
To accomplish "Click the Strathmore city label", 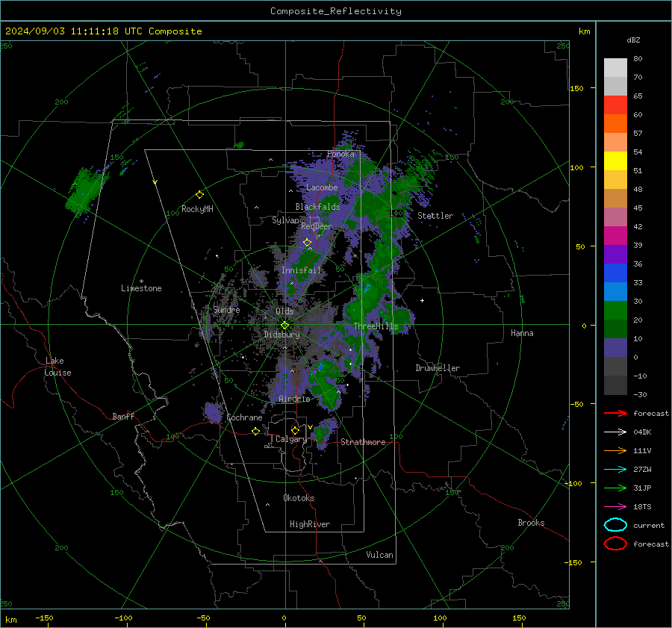I will click(363, 442).
